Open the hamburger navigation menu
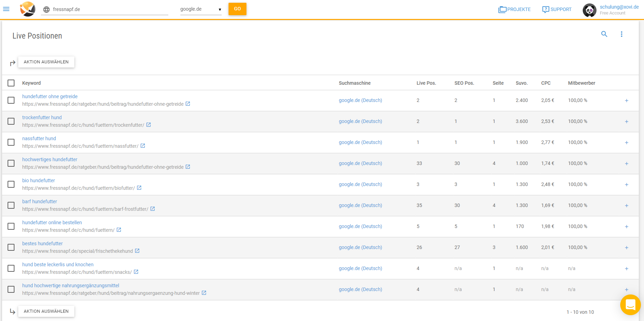This screenshot has height=321, width=644. click(x=6, y=9)
